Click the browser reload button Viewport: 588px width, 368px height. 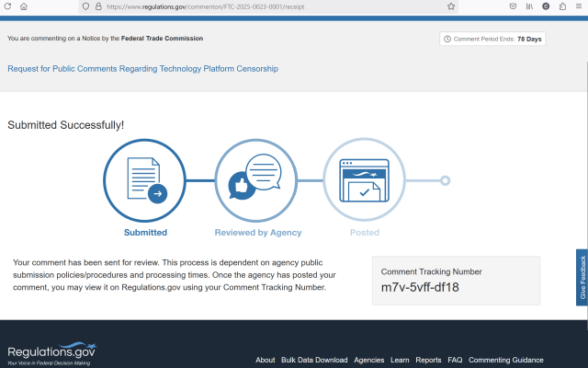[8, 6]
